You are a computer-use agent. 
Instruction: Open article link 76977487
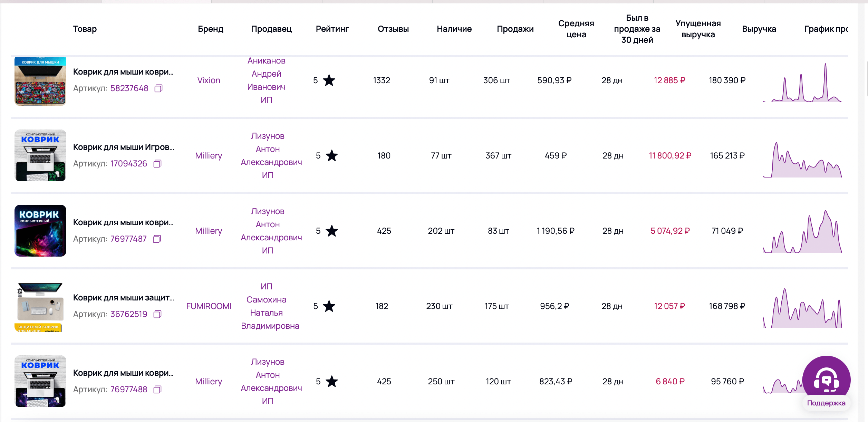128,239
